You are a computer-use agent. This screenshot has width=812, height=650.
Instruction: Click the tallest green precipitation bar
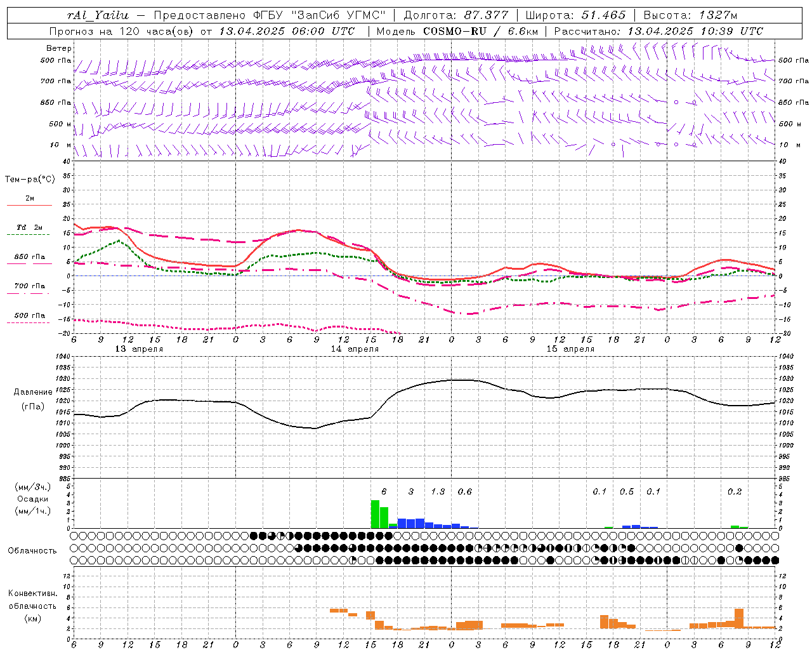point(375,514)
